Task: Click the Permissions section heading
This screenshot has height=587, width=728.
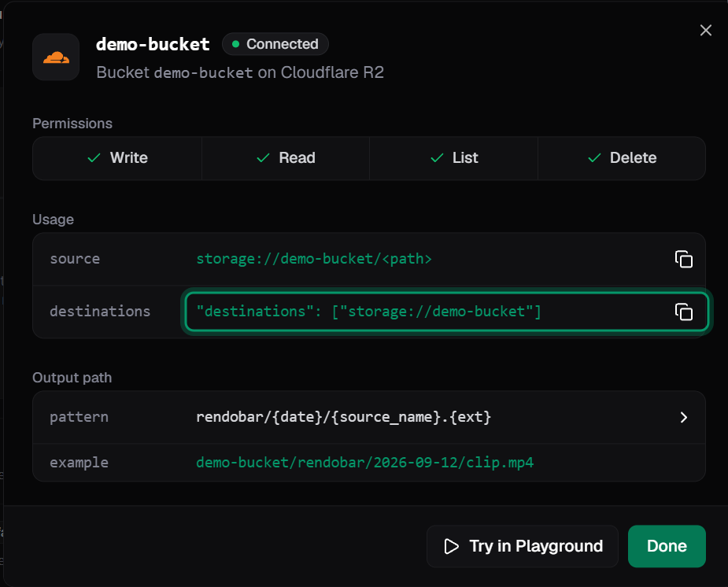Action: click(72, 124)
